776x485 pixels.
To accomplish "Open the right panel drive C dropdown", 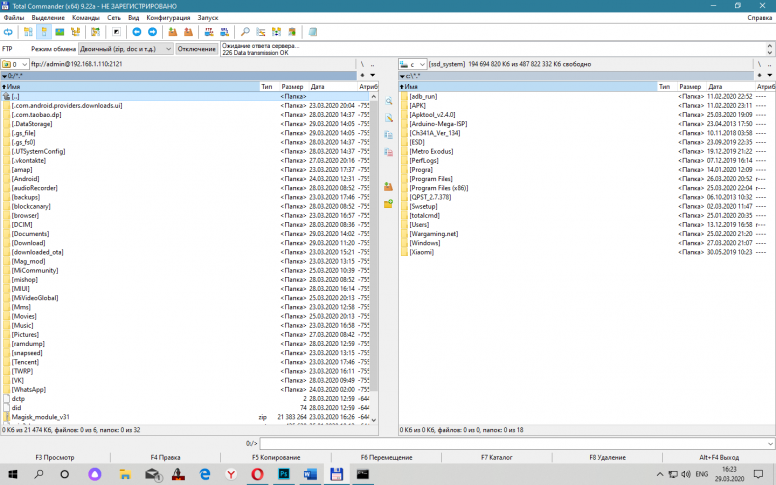I will click(x=412, y=64).
